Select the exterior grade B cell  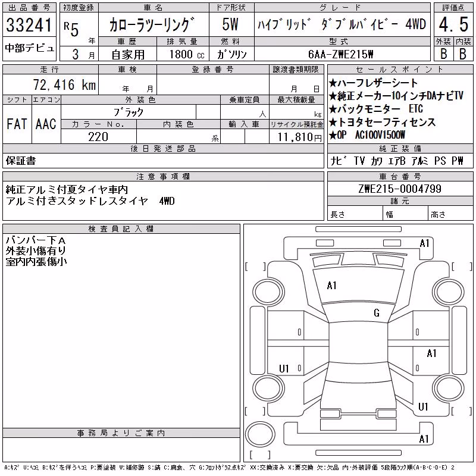click(x=443, y=54)
